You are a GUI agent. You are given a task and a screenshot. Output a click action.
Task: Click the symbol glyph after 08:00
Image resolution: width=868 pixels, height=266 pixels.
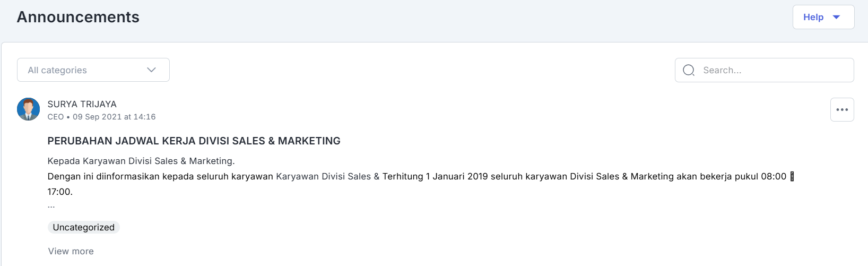tap(792, 176)
